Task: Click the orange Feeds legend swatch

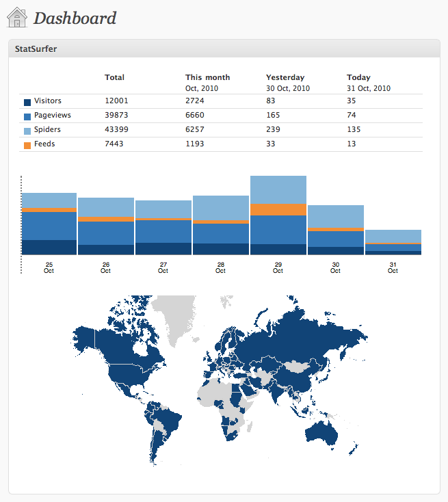Action: [x=27, y=146]
